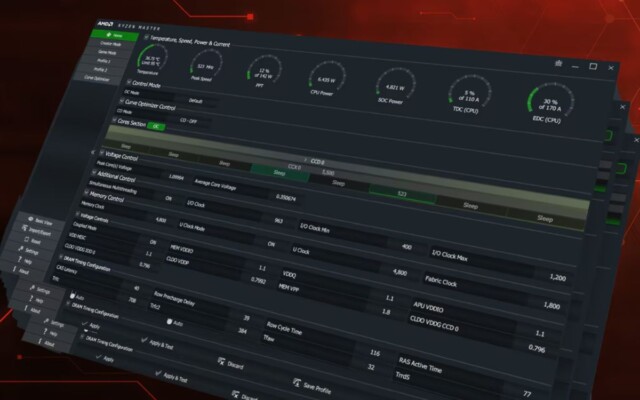Click the Import/Export icon in the sidebar
This screenshot has width=640, height=400.
tap(25, 229)
